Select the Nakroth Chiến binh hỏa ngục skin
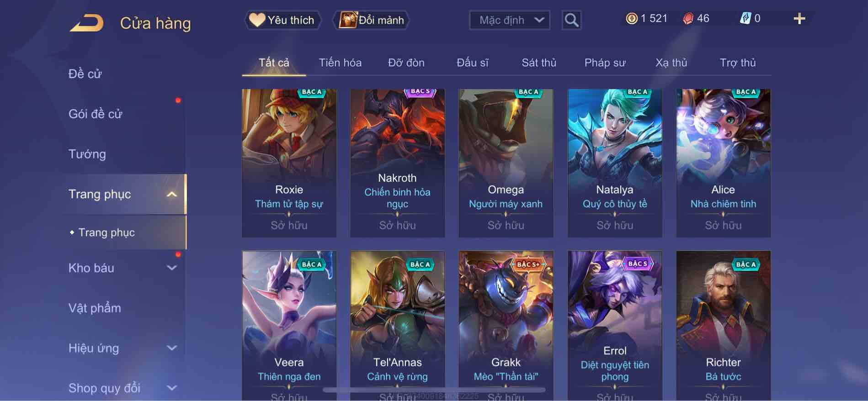 (397, 163)
